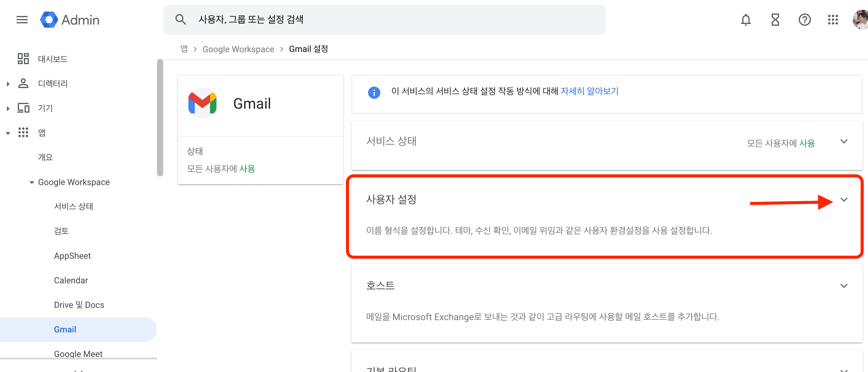868x372 pixels.
Task: Expand the 사용자 설정 section
Action: [844, 200]
